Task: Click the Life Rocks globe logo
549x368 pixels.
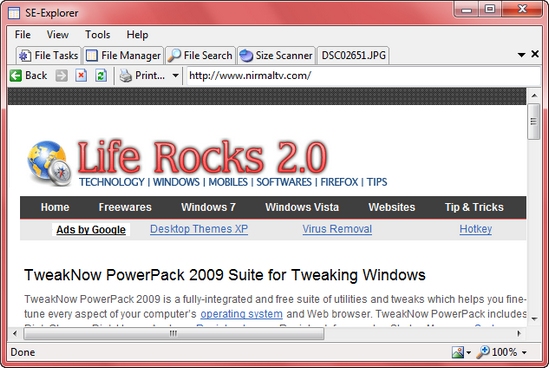Action: click(x=49, y=163)
